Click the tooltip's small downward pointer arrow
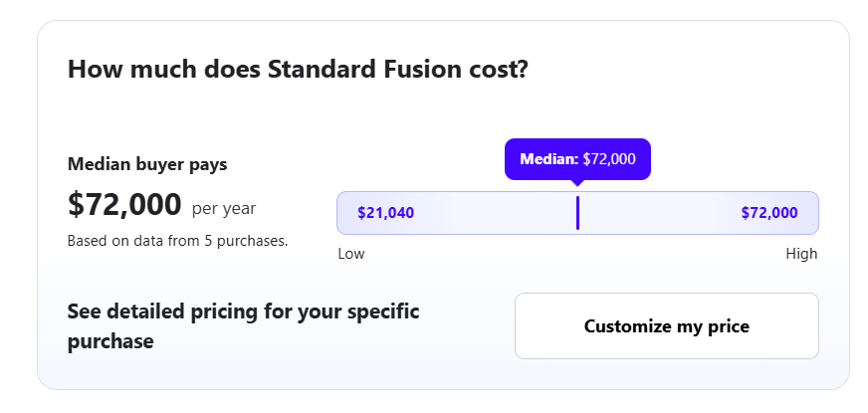This screenshot has height=413, width=868. coord(577,183)
